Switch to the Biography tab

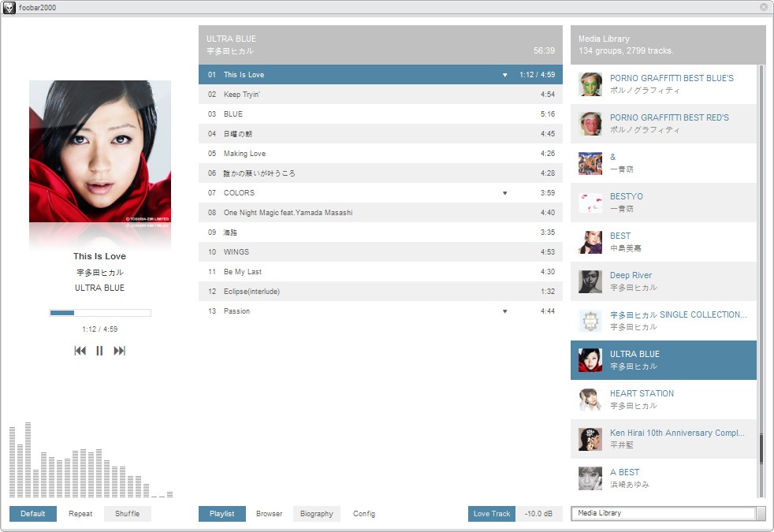[x=316, y=514]
